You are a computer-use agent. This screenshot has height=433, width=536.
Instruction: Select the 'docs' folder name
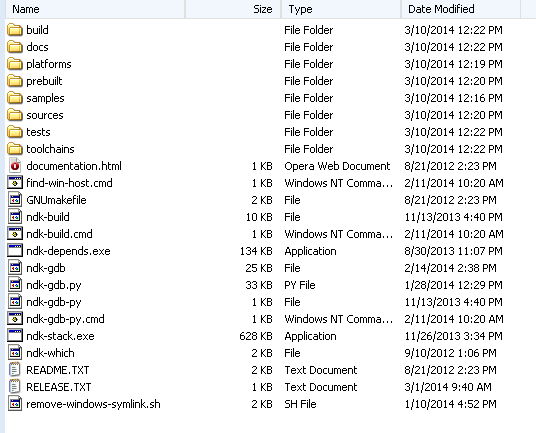click(x=37, y=47)
